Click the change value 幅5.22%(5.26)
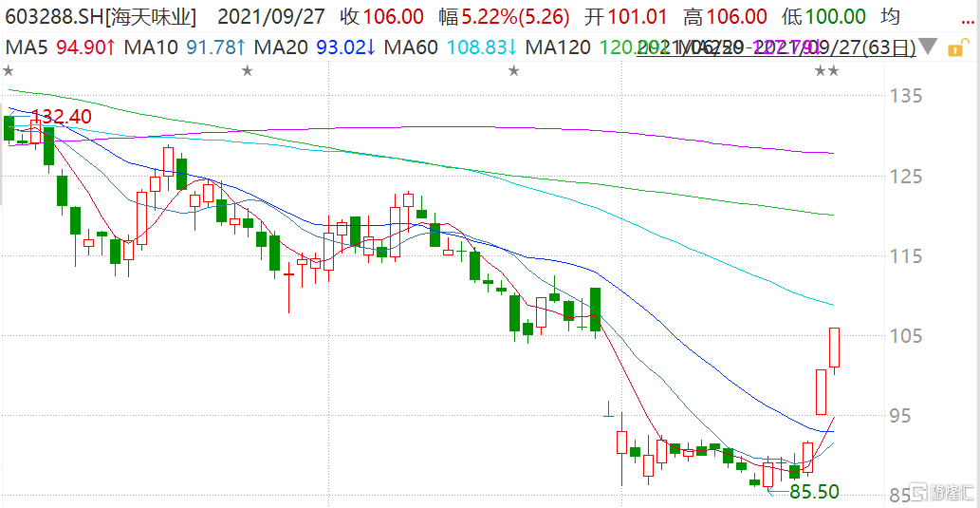980x508 pixels. [x=504, y=17]
